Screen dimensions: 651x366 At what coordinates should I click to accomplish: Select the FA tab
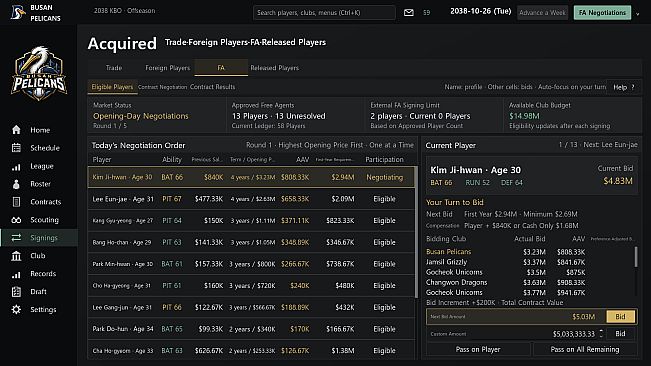coord(221,68)
